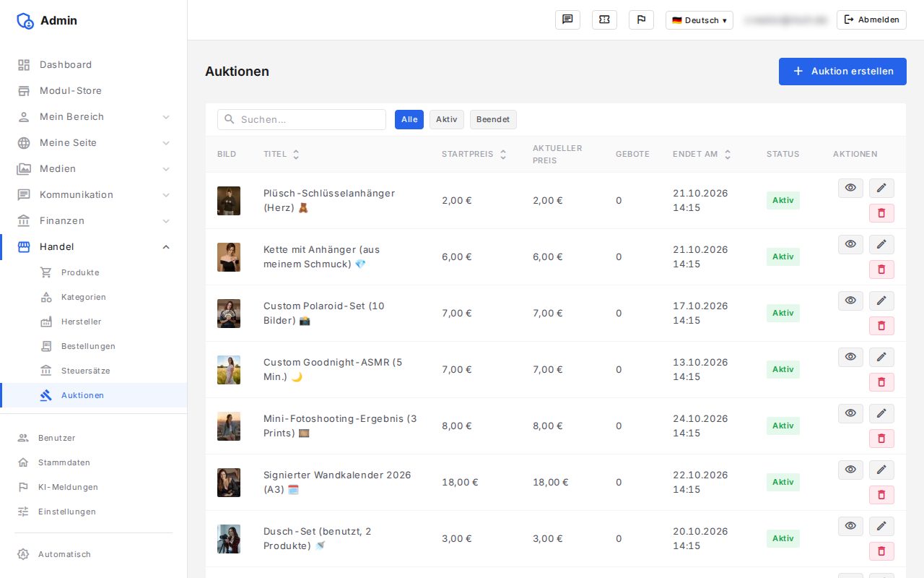Open the Dusch-Set auction thumbnail

coord(229,539)
